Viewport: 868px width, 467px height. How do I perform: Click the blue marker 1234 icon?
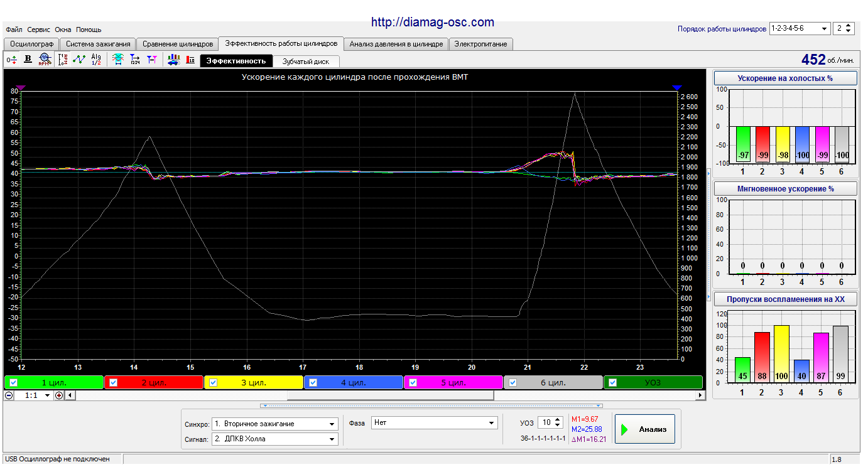pyautogui.click(x=134, y=60)
